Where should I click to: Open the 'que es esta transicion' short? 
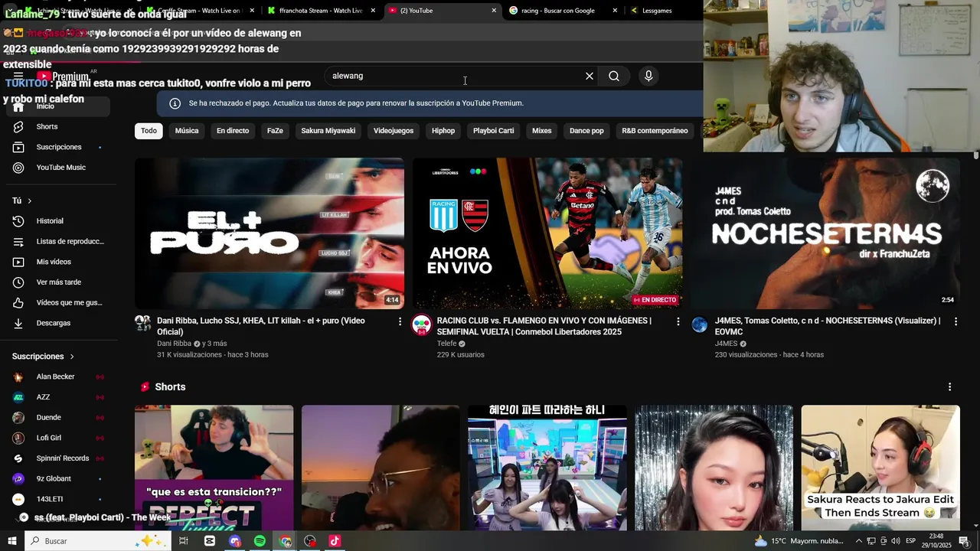[214, 468]
